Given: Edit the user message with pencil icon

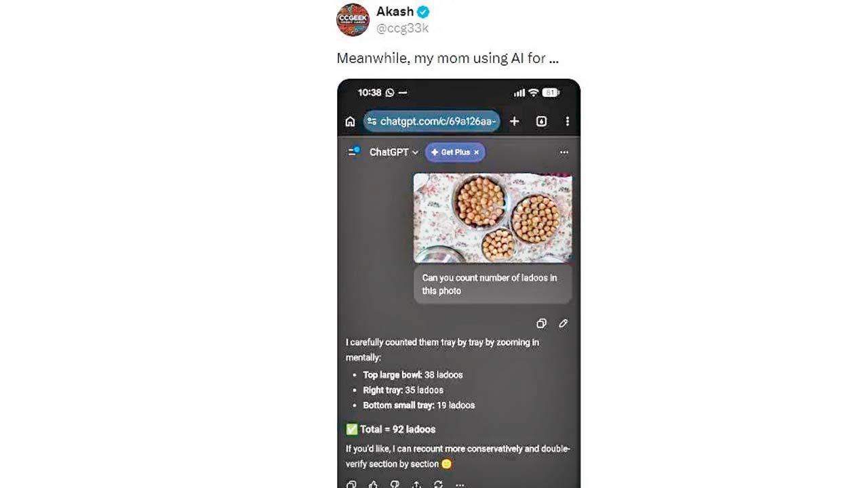Looking at the screenshot, I should click(x=563, y=323).
